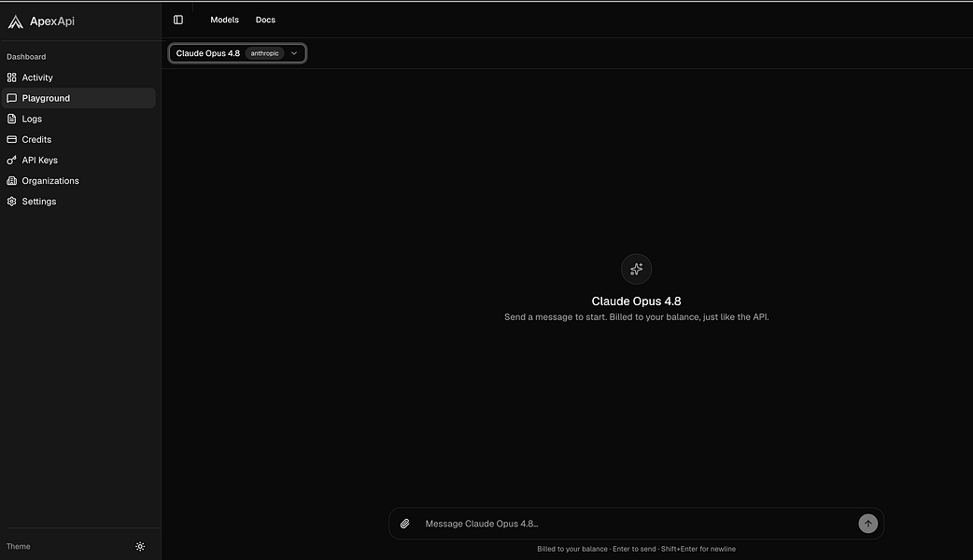This screenshot has width=973, height=560.
Task: Click the sparkle icon above model name
Action: point(636,269)
